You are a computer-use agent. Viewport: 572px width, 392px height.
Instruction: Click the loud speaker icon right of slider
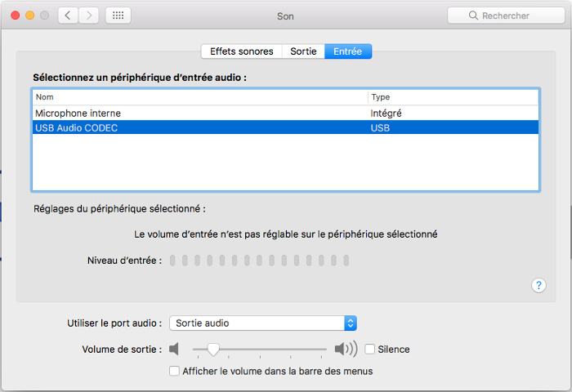(346, 350)
